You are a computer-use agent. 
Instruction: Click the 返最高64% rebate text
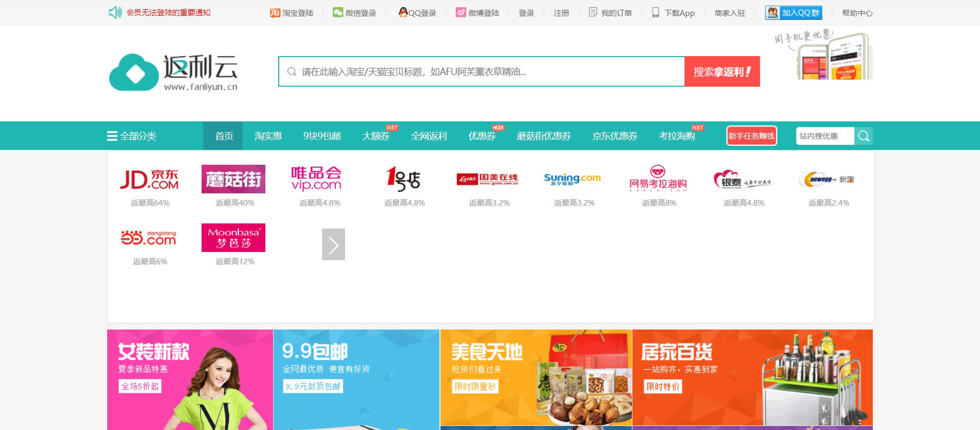click(150, 203)
